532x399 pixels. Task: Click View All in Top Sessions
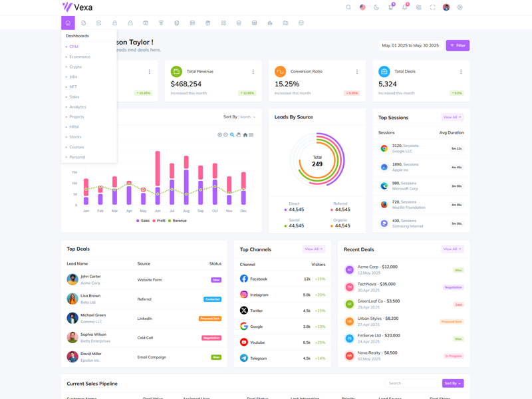[x=452, y=117]
